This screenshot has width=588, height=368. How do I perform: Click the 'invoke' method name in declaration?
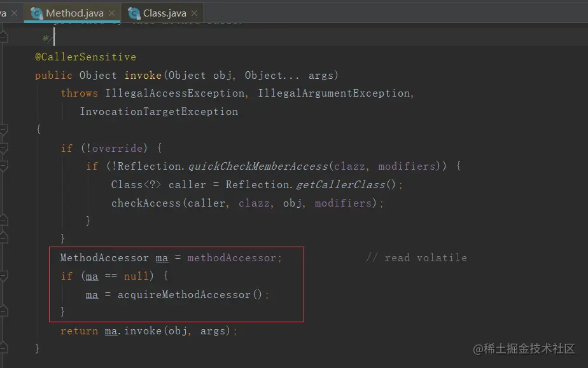(143, 75)
